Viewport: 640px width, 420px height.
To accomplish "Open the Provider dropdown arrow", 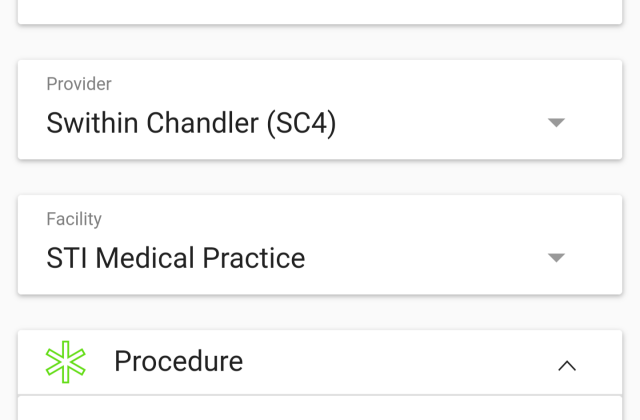I will (x=557, y=122).
